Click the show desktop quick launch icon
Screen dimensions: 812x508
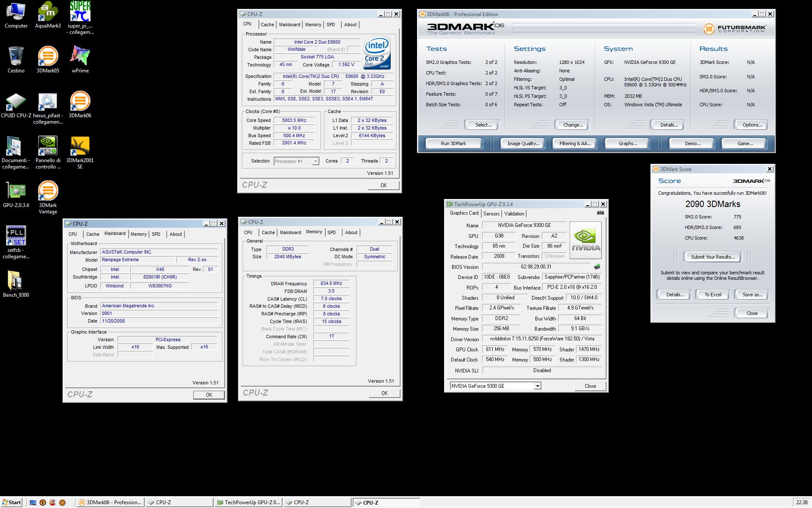coord(33,502)
